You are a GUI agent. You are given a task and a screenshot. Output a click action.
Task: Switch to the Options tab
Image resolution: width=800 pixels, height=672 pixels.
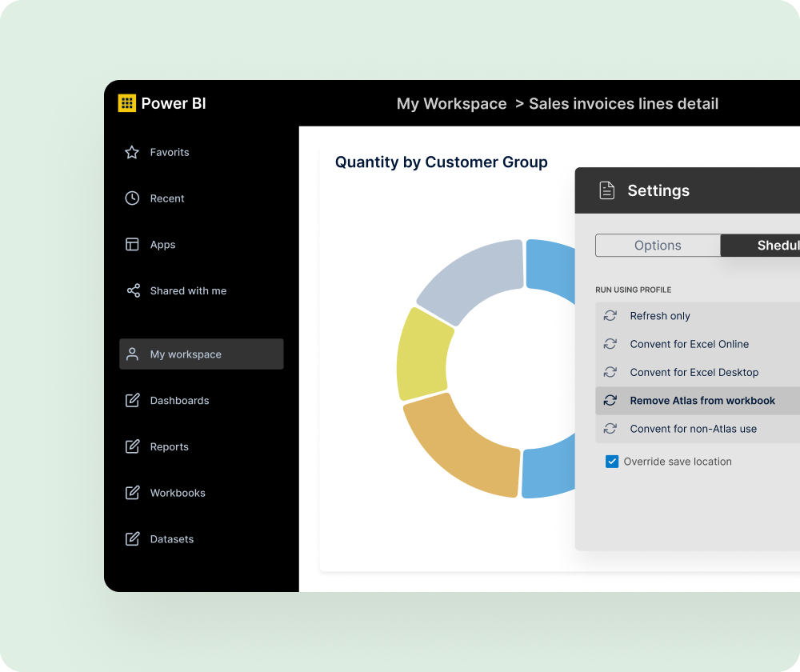658,246
